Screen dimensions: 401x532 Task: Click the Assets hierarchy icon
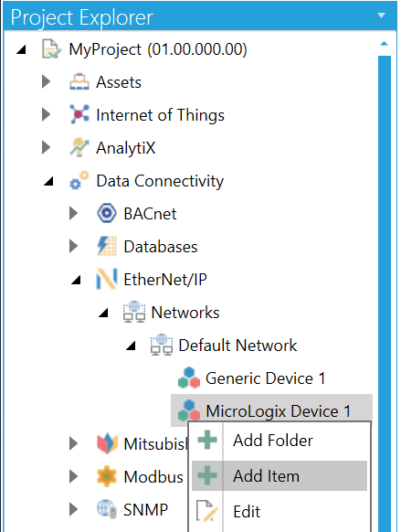point(79,81)
